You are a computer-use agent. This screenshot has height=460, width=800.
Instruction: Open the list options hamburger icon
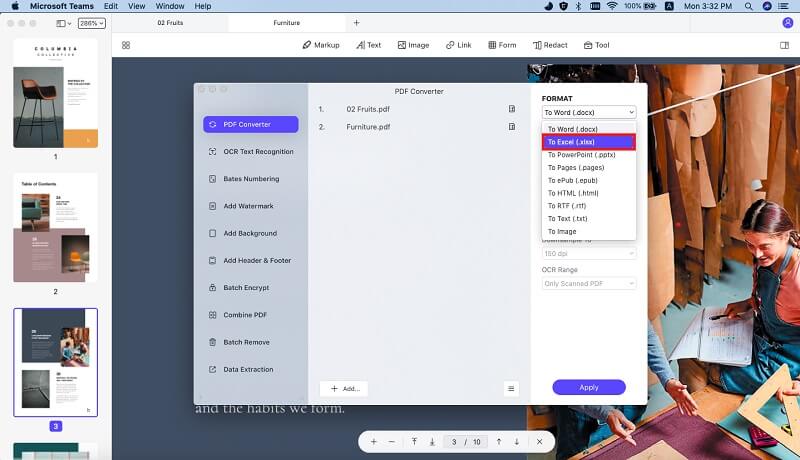tap(511, 389)
